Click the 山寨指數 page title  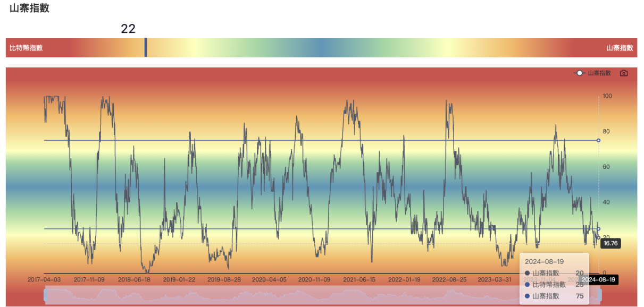[x=29, y=8]
